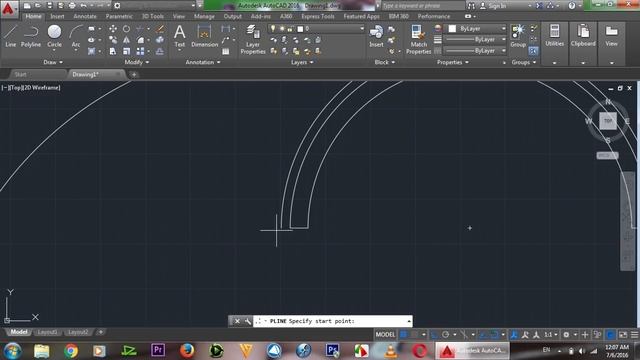Select the Text annotation tool

tap(180, 36)
